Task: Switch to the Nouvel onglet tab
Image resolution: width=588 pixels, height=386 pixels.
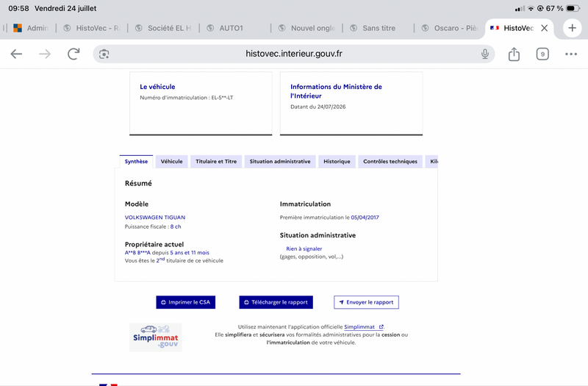Action: click(306, 28)
